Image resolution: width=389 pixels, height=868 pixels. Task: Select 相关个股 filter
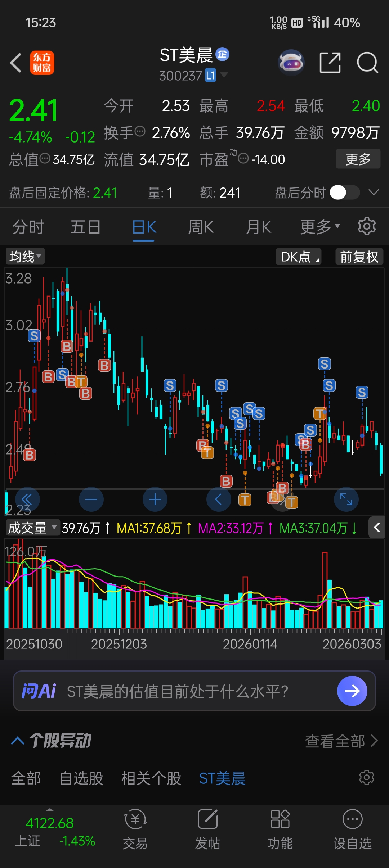point(151,778)
